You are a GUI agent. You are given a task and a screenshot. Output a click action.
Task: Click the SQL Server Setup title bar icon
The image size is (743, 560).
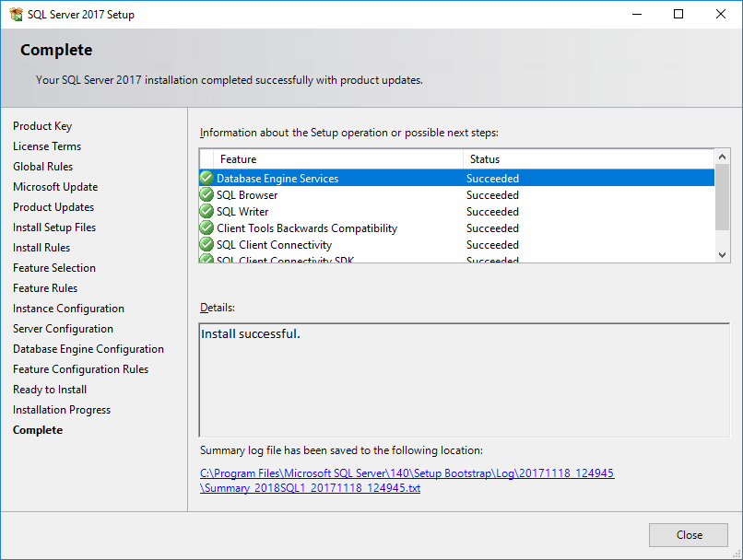[x=17, y=14]
